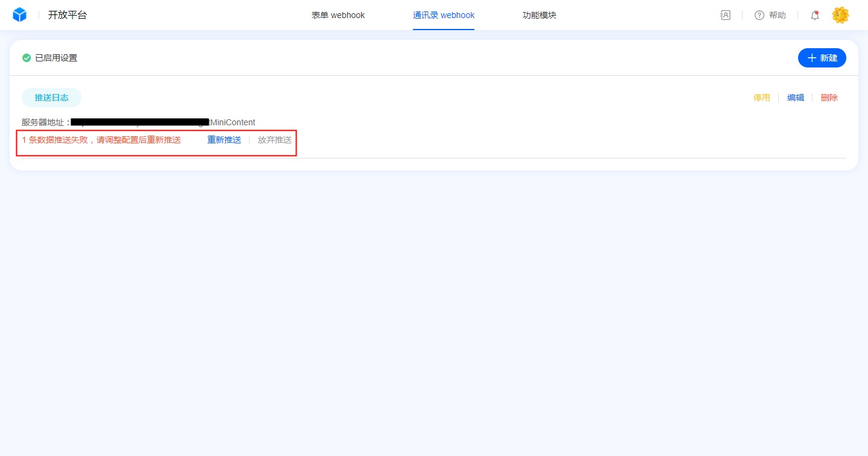Open the 功能模块 tab
The width and height of the screenshot is (868, 456).
[539, 15]
